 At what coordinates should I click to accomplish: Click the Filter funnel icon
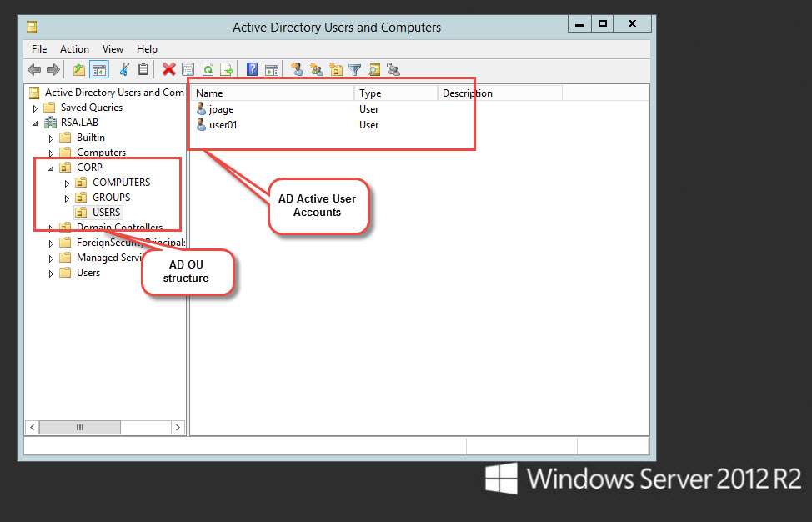click(x=354, y=70)
